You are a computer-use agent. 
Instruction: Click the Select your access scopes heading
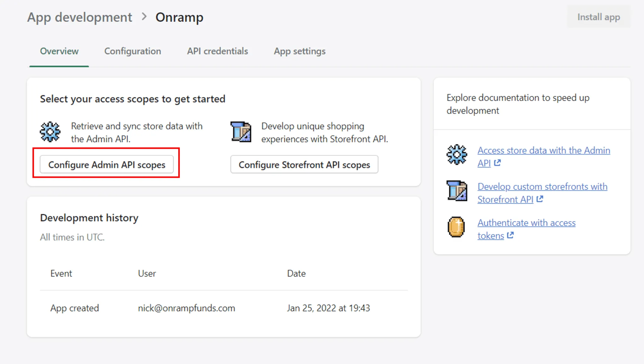(133, 99)
